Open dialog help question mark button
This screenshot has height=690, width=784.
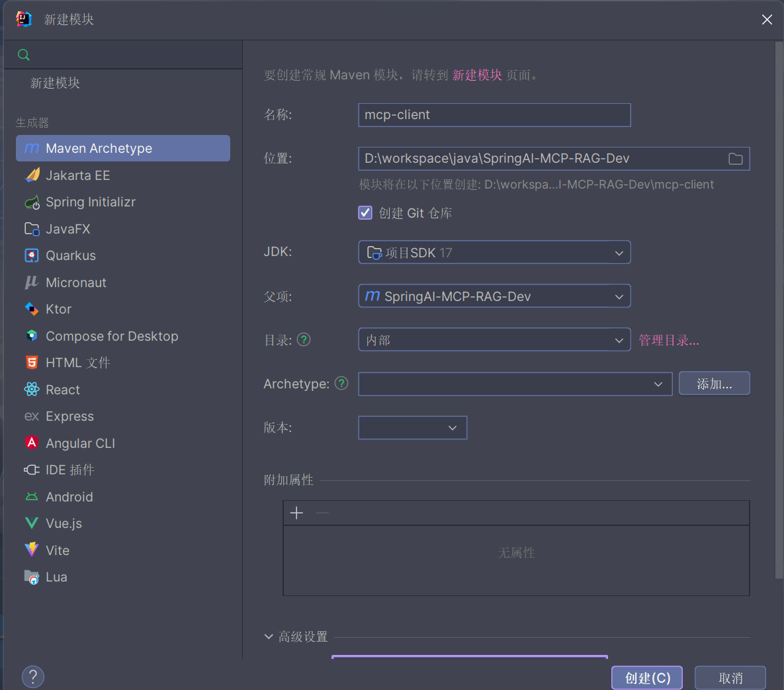[33, 677]
